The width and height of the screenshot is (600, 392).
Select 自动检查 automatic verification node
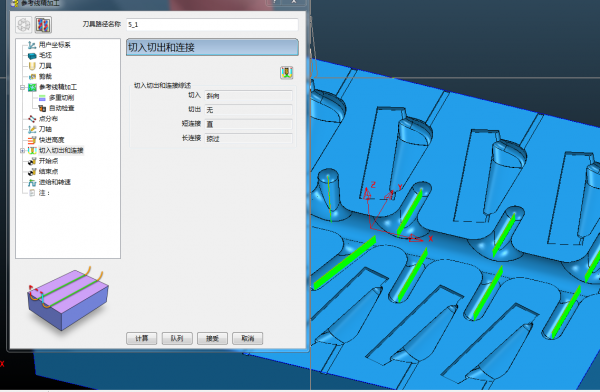tap(61, 108)
